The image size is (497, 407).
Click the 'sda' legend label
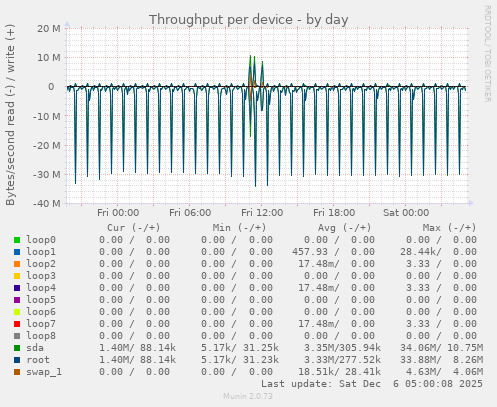pyautogui.click(x=35, y=348)
